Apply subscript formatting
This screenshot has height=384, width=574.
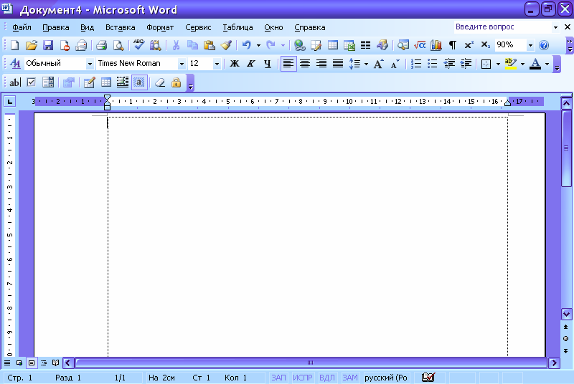click(x=485, y=45)
